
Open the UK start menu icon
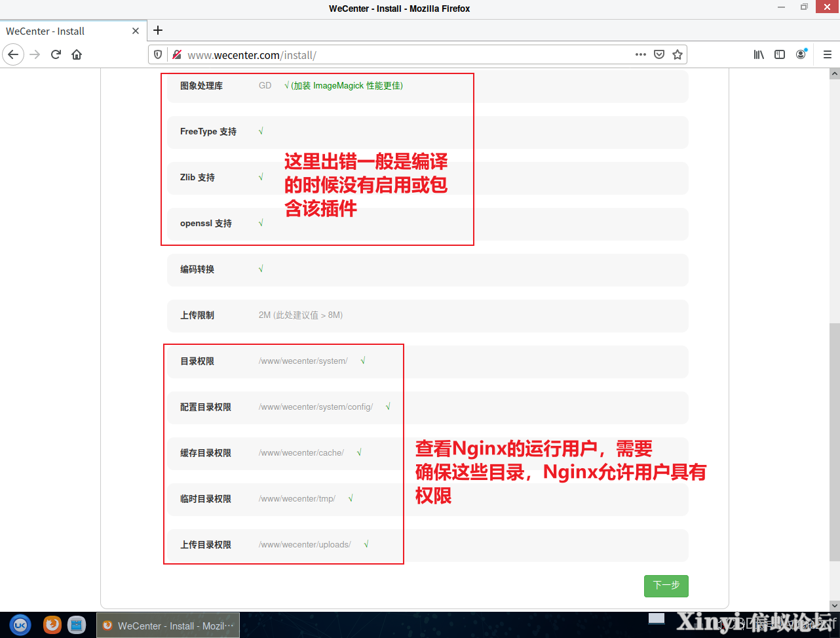point(20,625)
